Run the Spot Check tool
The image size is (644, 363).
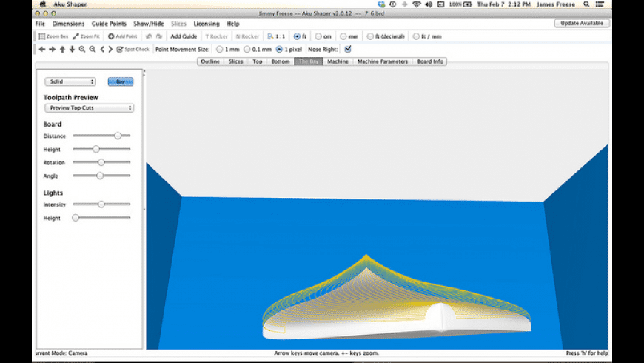coord(133,50)
